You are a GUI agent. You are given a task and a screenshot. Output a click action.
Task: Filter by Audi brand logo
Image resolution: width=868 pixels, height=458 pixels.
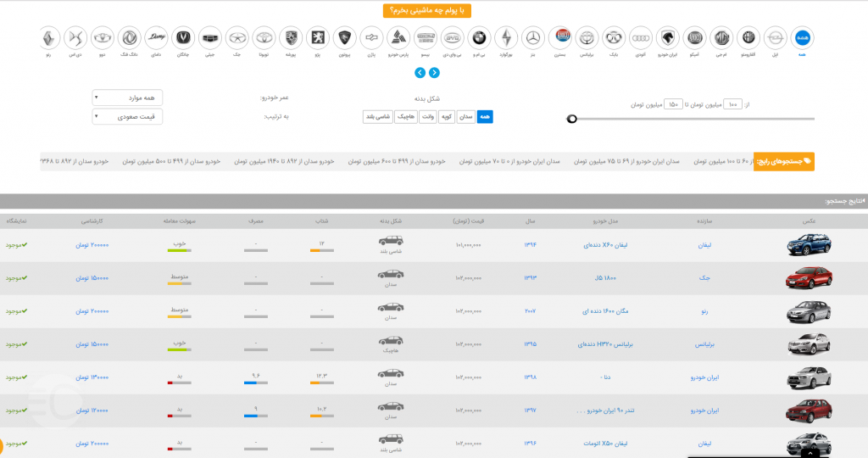coord(642,38)
